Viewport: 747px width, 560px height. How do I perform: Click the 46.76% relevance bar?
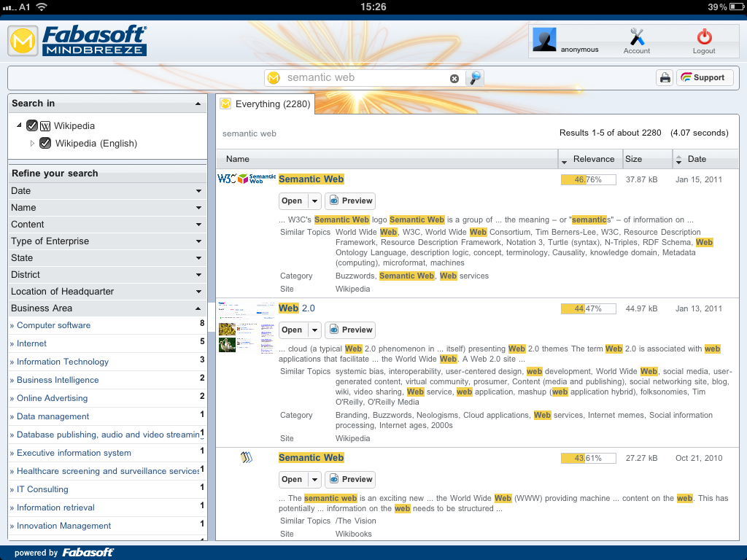(x=589, y=179)
